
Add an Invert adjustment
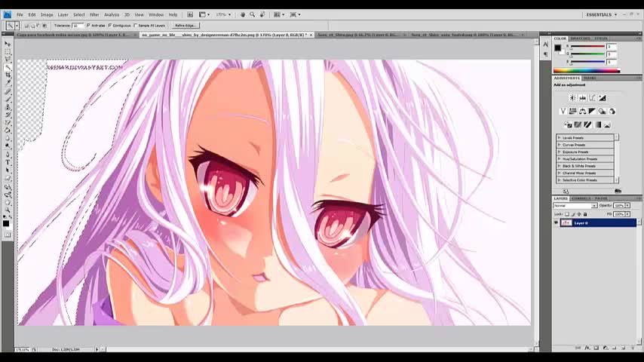coord(568,124)
